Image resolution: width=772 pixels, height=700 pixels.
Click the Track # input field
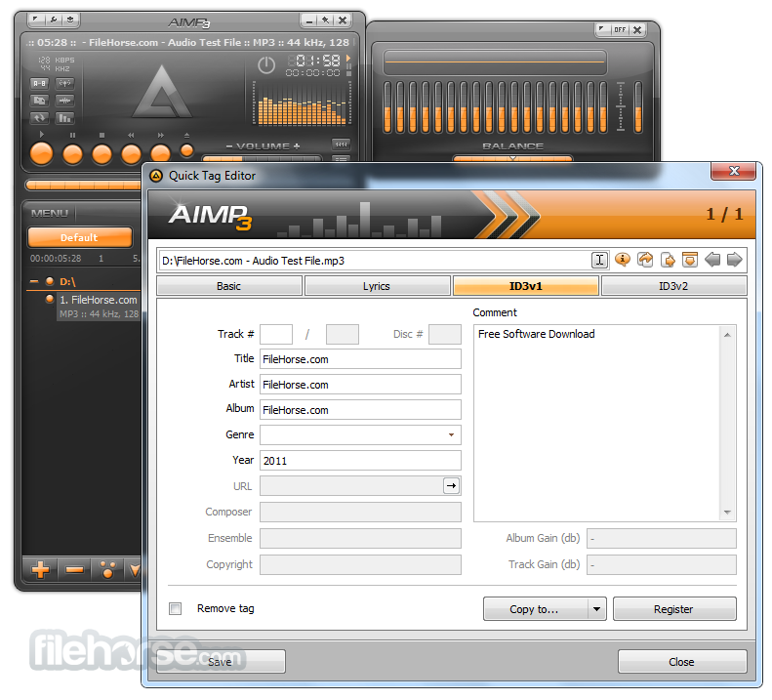click(276, 334)
